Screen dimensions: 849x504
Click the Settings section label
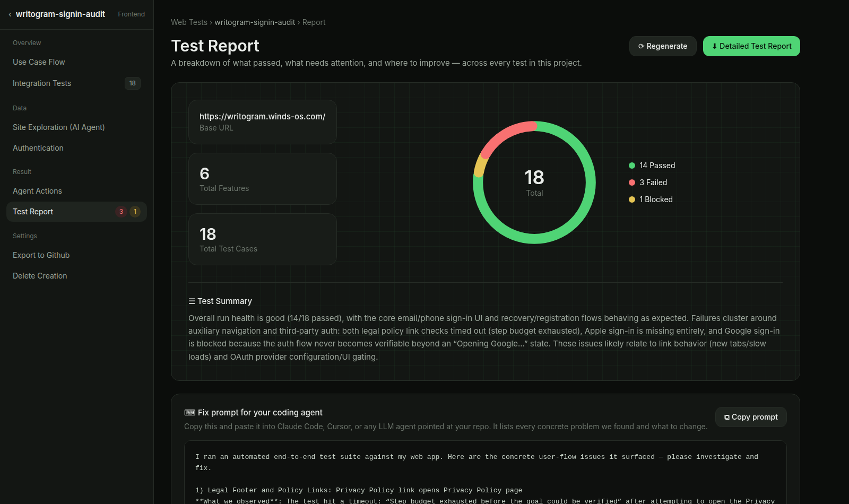tap(25, 236)
